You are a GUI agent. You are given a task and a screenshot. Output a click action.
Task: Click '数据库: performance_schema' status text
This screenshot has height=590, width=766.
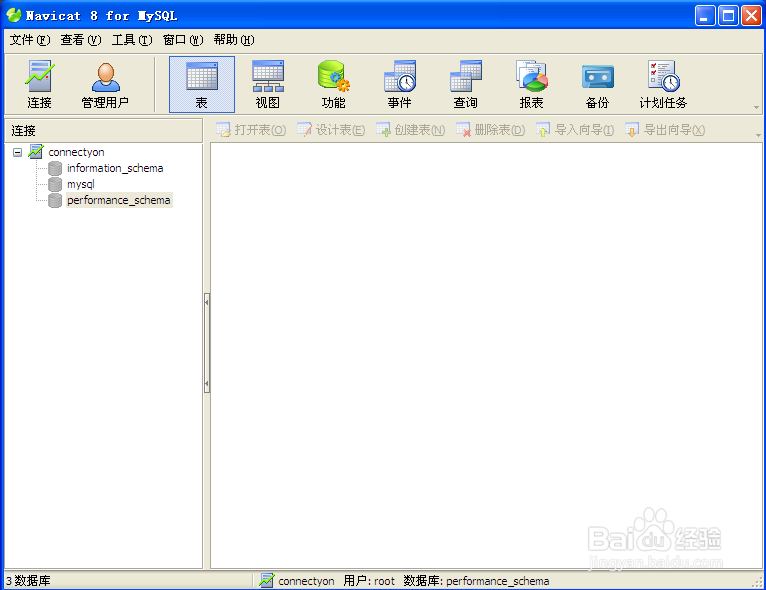click(x=476, y=581)
